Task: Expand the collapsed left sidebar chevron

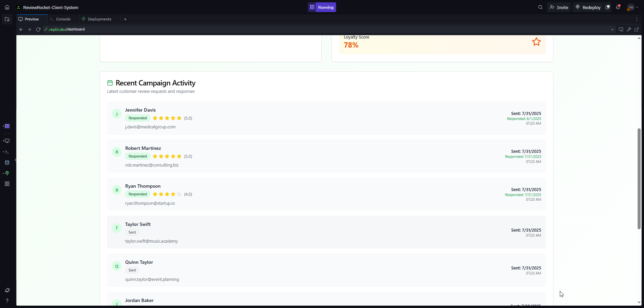Action: click(x=15, y=160)
